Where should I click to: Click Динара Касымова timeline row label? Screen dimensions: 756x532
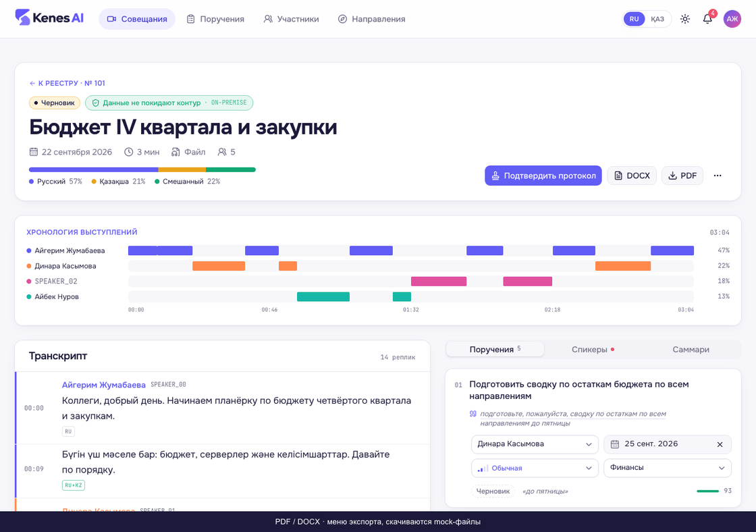pos(61,266)
